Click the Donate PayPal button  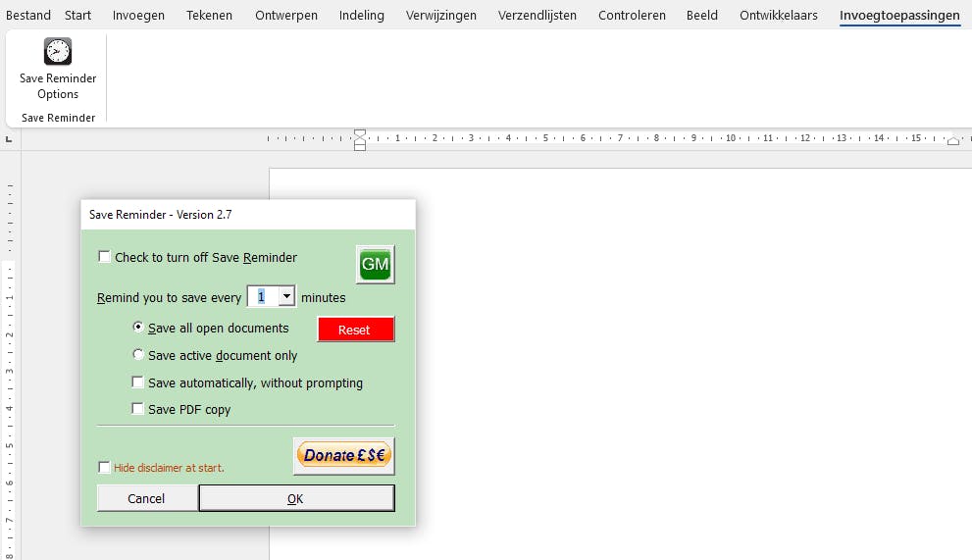[x=344, y=456]
